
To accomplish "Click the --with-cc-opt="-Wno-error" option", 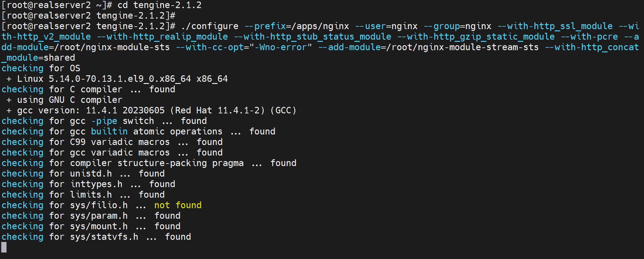I will (244, 47).
